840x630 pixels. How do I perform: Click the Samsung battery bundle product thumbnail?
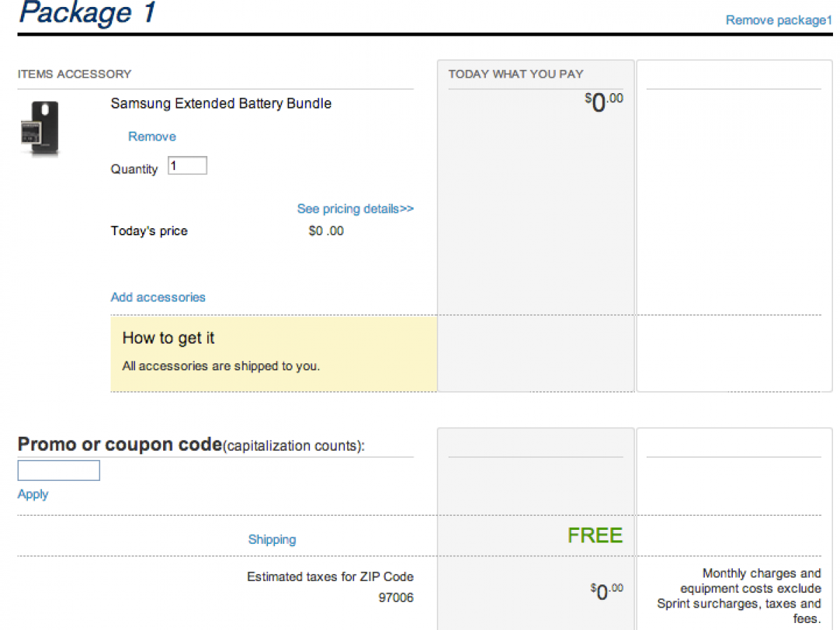pos(40,128)
